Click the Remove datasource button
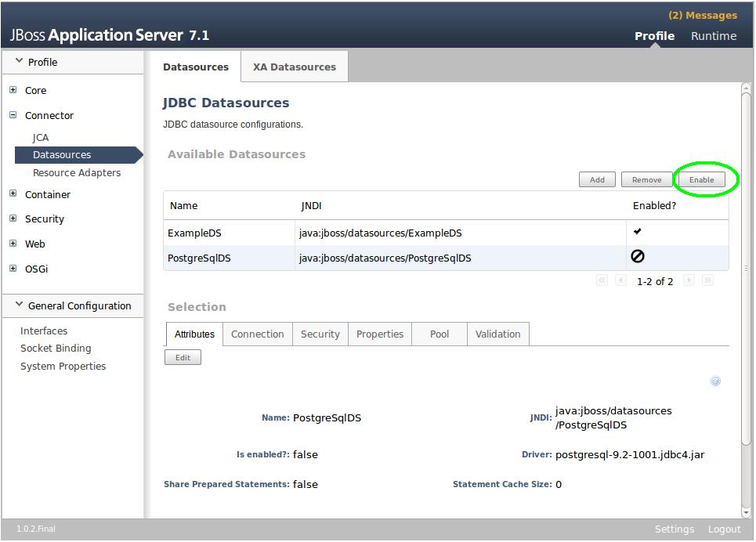 coord(646,180)
